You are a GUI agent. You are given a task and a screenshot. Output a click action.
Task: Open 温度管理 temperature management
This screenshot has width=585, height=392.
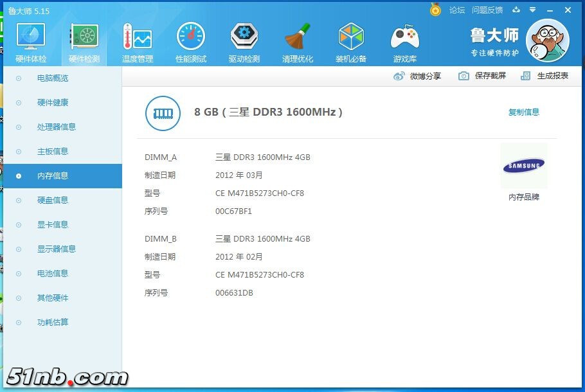coord(137,40)
